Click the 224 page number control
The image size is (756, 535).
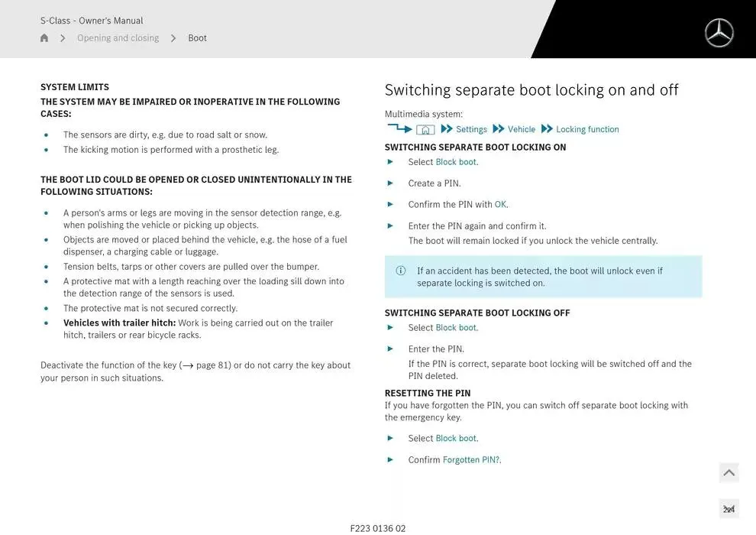pos(728,507)
